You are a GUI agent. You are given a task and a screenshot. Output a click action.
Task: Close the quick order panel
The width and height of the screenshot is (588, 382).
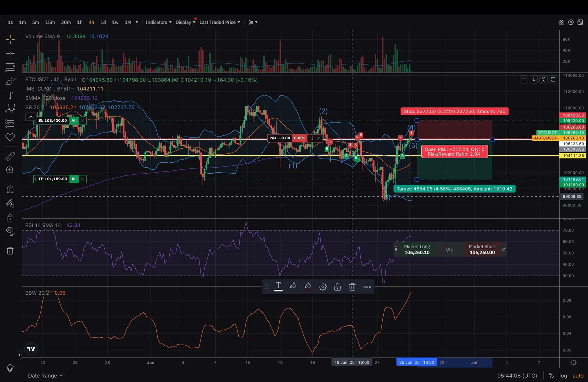click(x=503, y=249)
